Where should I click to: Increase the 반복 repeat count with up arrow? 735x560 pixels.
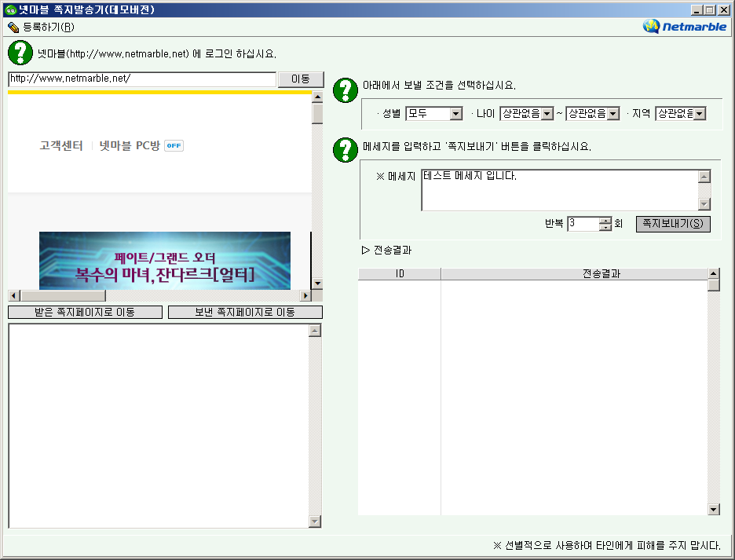click(605, 220)
